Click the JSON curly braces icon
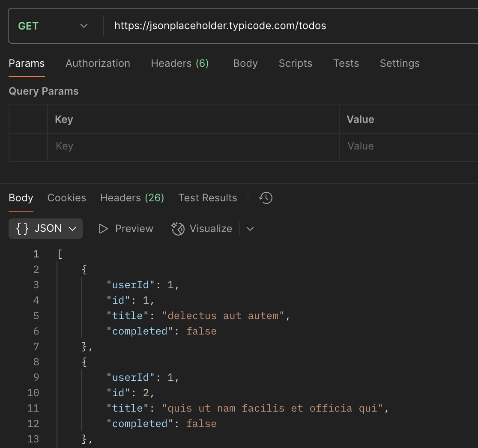 tap(22, 229)
